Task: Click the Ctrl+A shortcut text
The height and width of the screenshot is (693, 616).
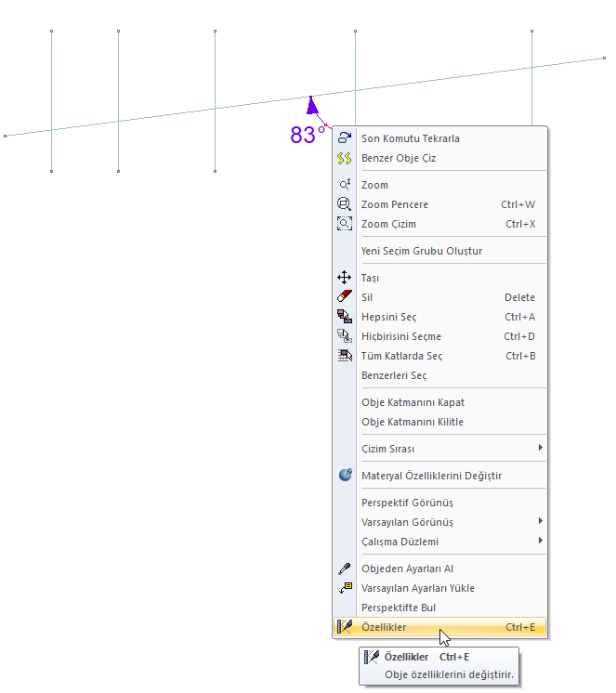Action: (519, 317)
